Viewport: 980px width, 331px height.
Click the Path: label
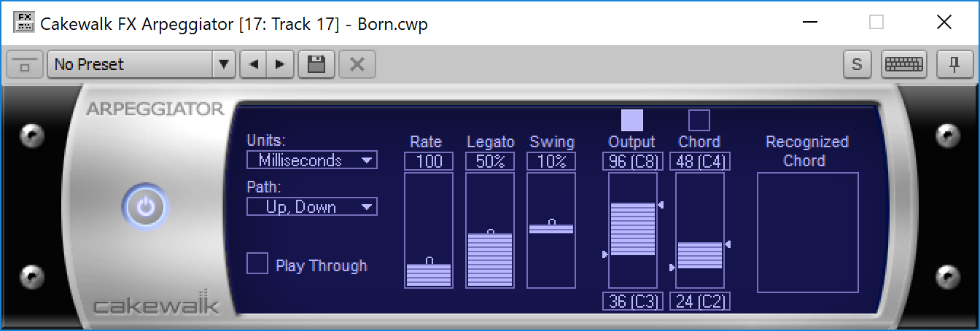[x=262, y=187]
